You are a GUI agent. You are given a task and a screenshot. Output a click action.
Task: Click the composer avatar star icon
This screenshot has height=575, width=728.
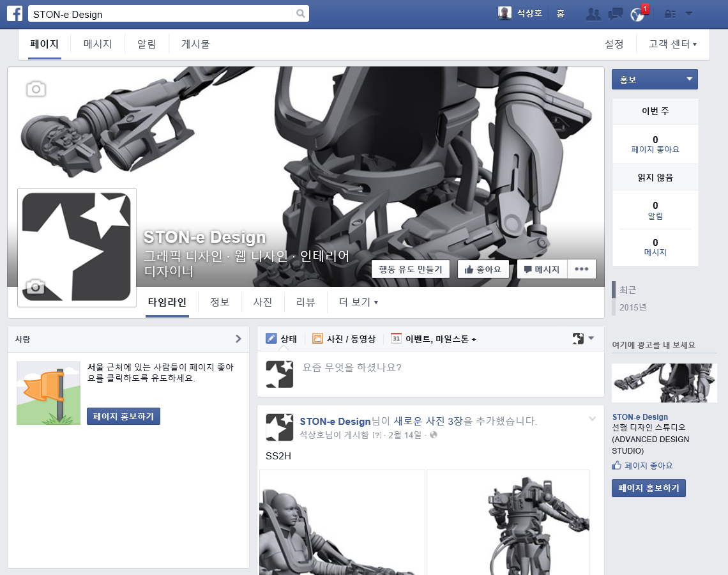pyautogui.click(x=280, y=374)
